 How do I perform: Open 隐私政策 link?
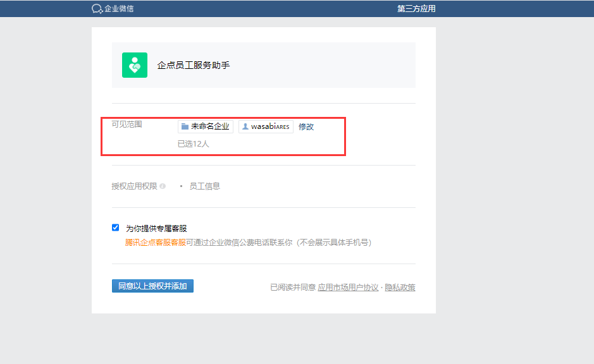[x=400, y=288]
